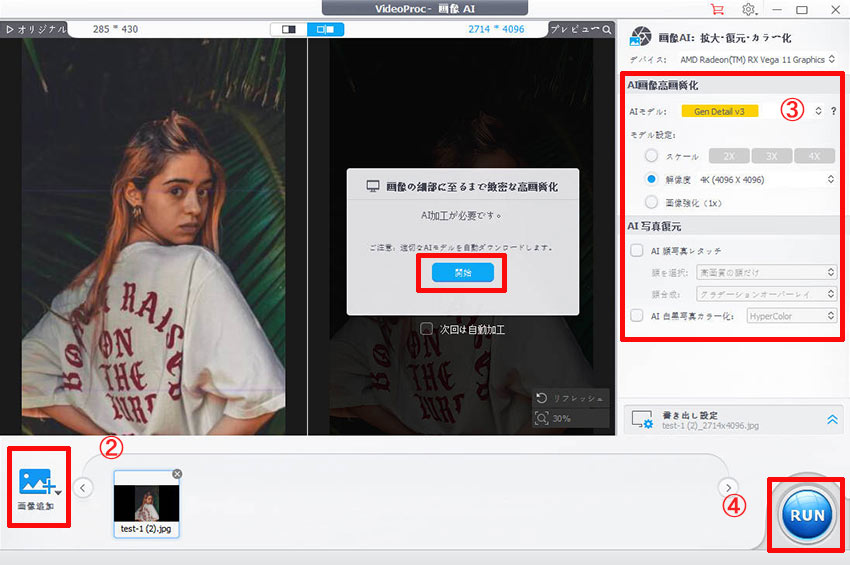Screen dimensions: 850x565
Task: Open the HyperColor dropdown
Action: [x=791, y=316]
